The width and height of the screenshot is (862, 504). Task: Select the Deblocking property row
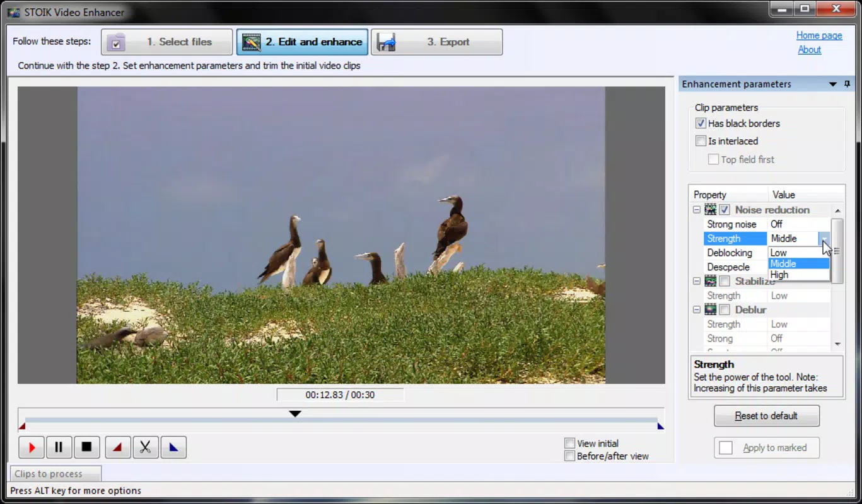pyautogui.click(x=735, y=253)
